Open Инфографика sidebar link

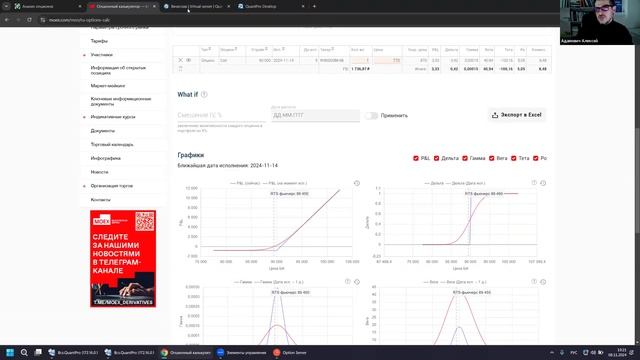(x=105, y=158)
